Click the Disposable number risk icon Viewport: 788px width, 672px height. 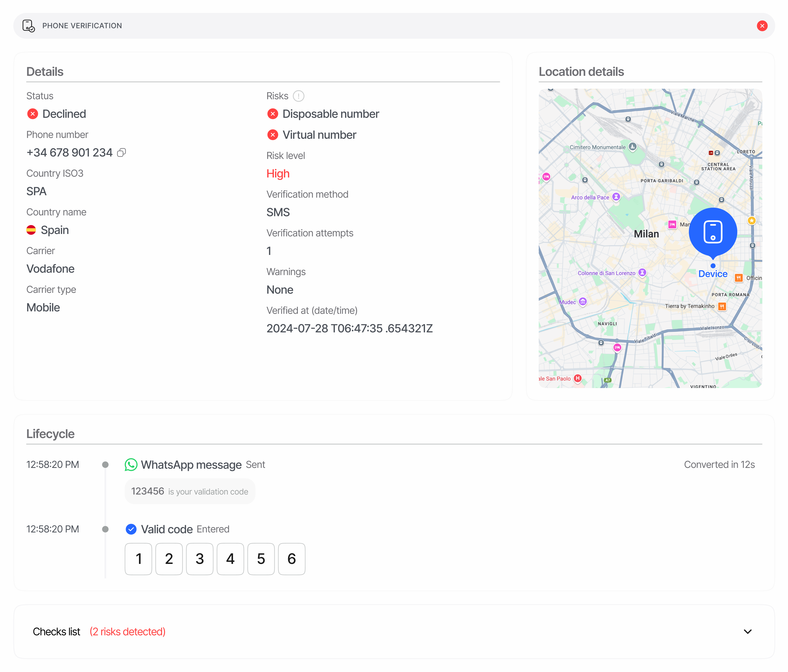[x=273, y=114]
